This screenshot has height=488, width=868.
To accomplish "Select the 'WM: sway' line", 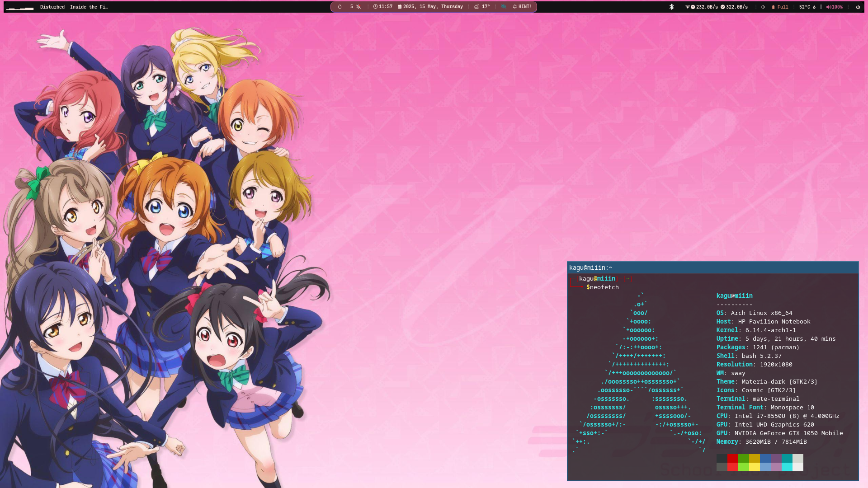I will [731, 373].
